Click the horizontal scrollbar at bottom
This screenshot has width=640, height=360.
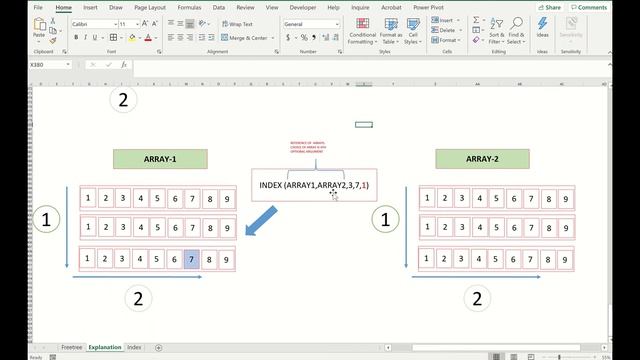496,348
